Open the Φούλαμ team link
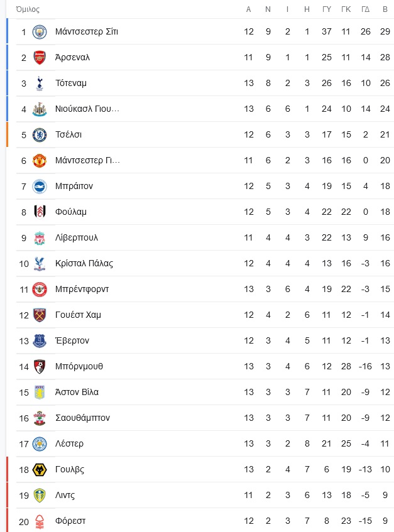394x532 pixels. [71, 212]
